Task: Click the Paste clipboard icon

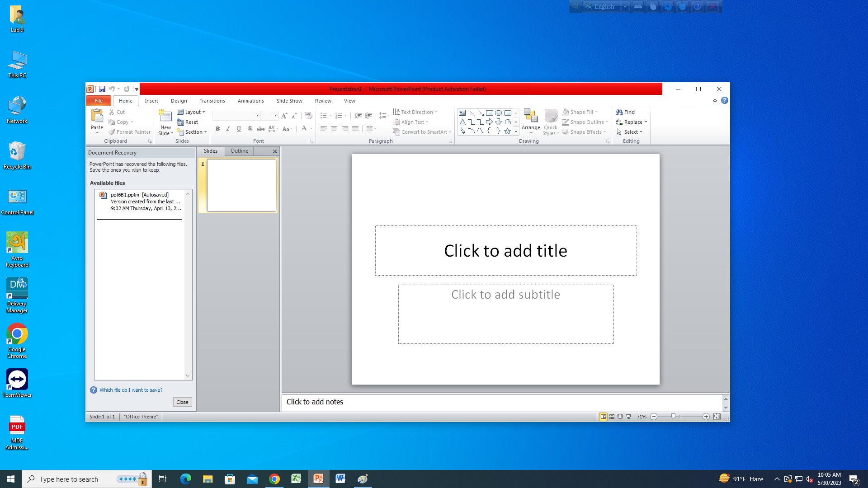Action: (97, 116)
